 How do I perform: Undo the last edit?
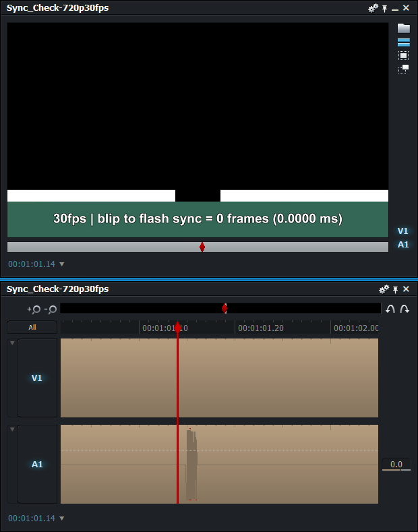tap(390, 309)
